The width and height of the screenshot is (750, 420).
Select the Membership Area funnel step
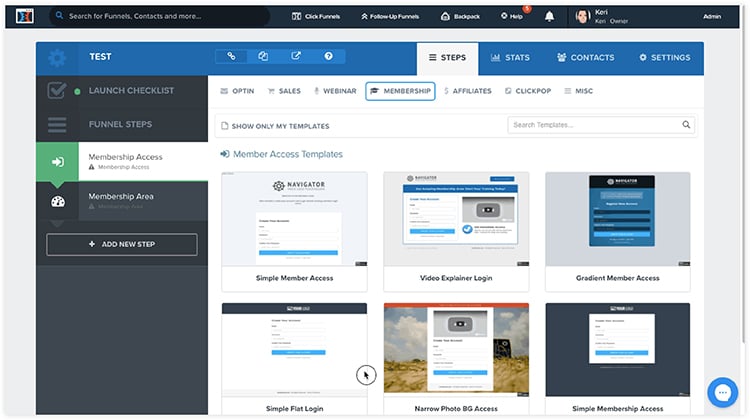tap(121, 201)
